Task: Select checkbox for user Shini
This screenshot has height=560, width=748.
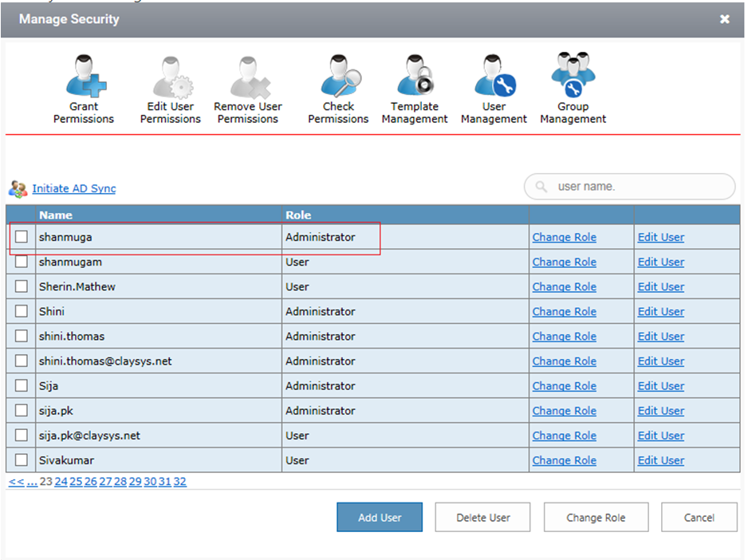Action: (x=22, y=311)
